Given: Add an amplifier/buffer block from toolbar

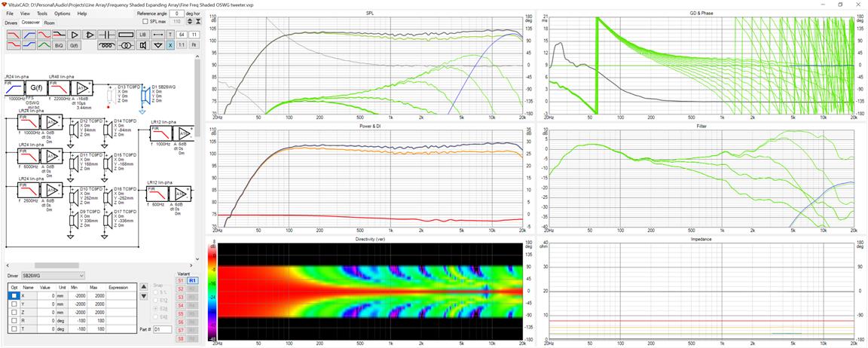Looking at the screenshot, I should (x=74, y=35).
